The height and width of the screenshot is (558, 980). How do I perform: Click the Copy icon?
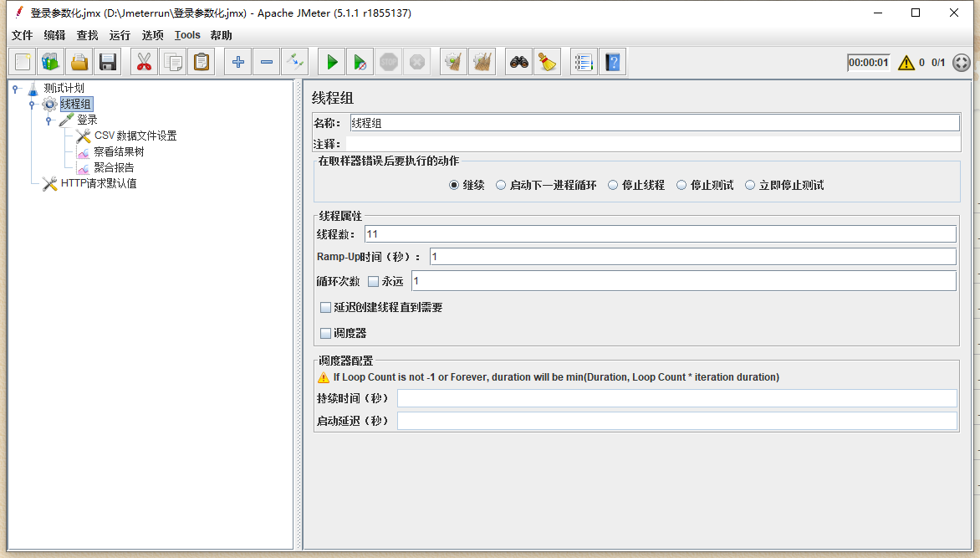point(173,62)
